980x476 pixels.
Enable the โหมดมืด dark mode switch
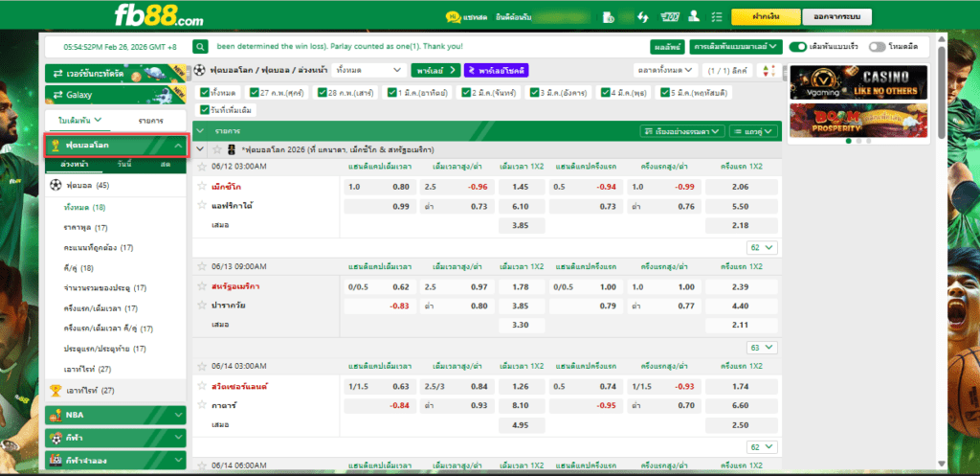(877, 47)
